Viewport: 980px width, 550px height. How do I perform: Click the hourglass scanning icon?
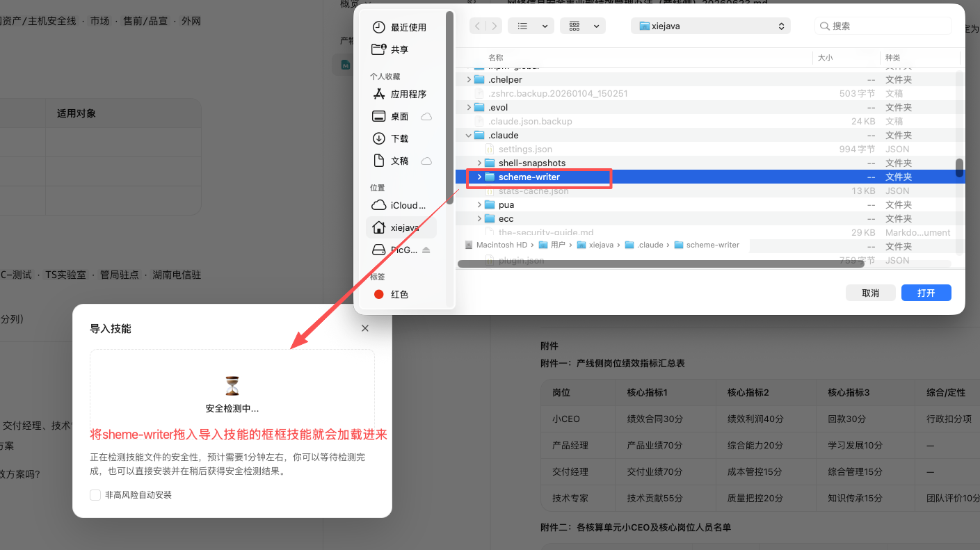[232, 386]
